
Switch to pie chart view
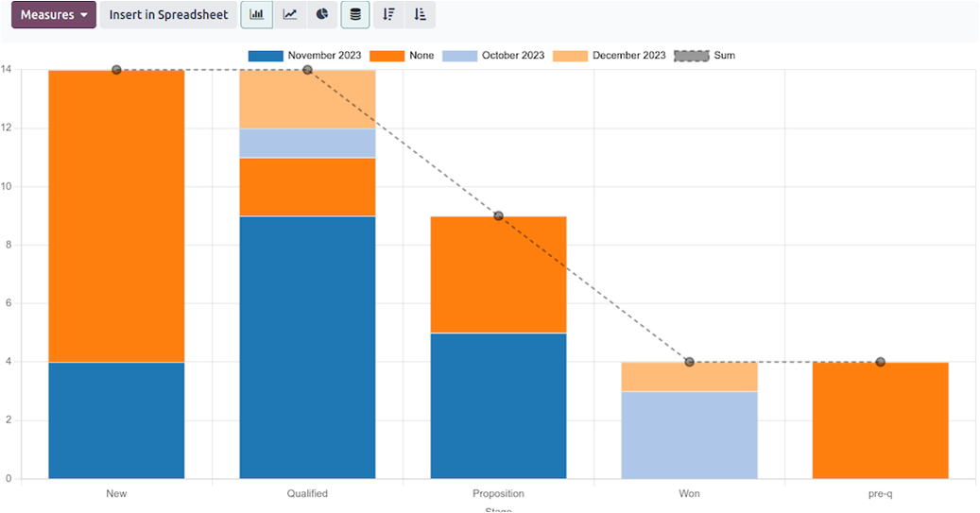322,15
